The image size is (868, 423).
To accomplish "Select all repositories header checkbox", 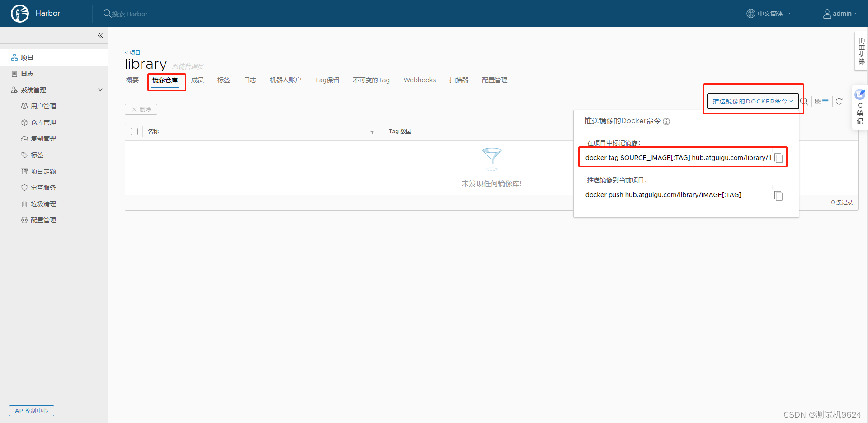I will point(134,132).
